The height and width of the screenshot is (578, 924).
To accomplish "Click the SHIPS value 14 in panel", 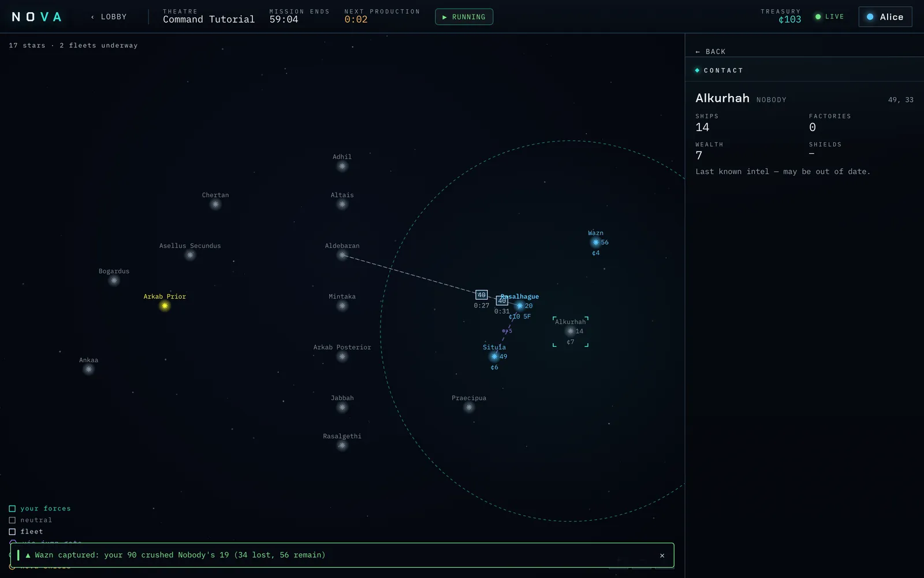I will tap(702, 127).
